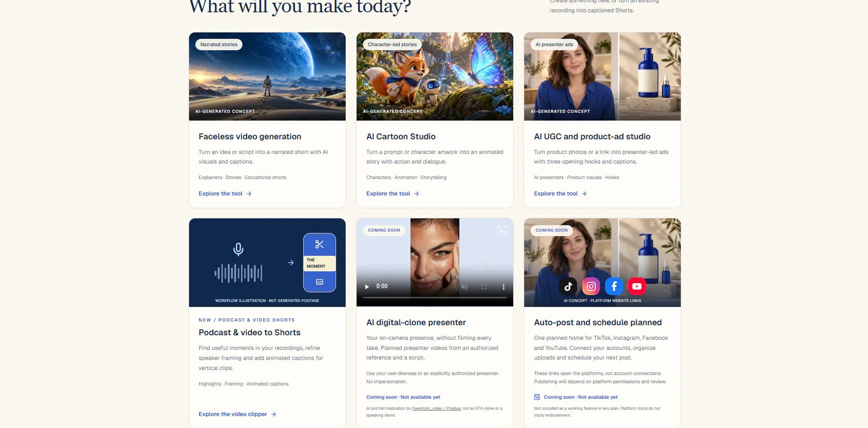The width and height of the screenshot is (868, 428).
Task: Open the freestock_video / Pixabay attribution link
Action: tap(437, 408)
